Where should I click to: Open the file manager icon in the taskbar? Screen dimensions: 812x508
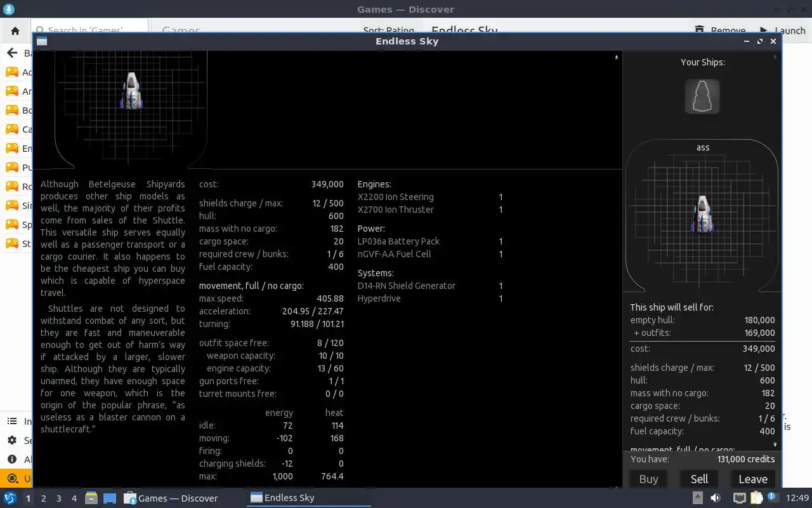[x=91, y=498]
